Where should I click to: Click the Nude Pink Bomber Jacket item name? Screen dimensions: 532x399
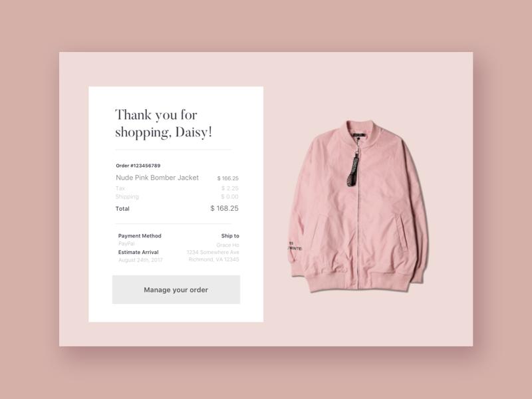[157, 178]
